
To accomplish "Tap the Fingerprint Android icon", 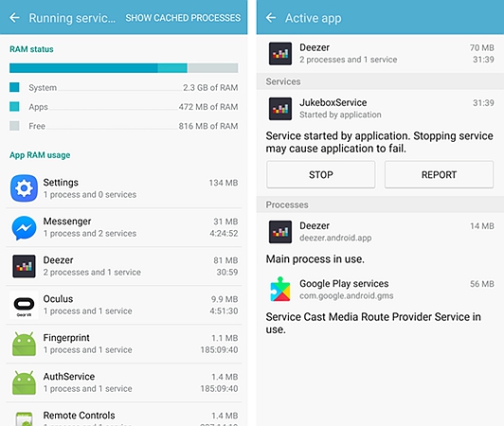I will click(x=24, y=344).
